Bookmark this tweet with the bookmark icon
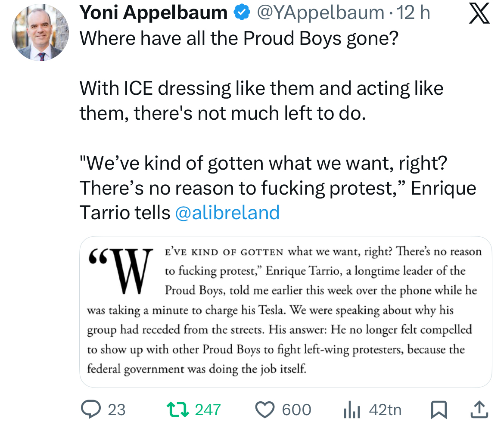The width and height of the screenshot is (504, 425). 439,410
